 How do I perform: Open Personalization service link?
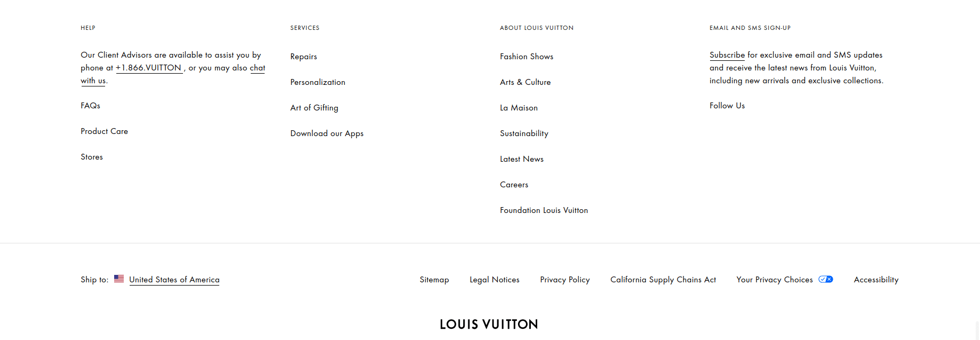(x=317, y=82)
